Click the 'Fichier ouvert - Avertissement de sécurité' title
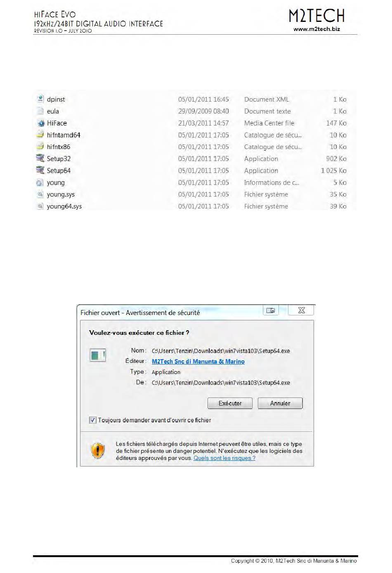Image resolution: width=392 pixels, height=573 pixels. [x=140, y=313]
